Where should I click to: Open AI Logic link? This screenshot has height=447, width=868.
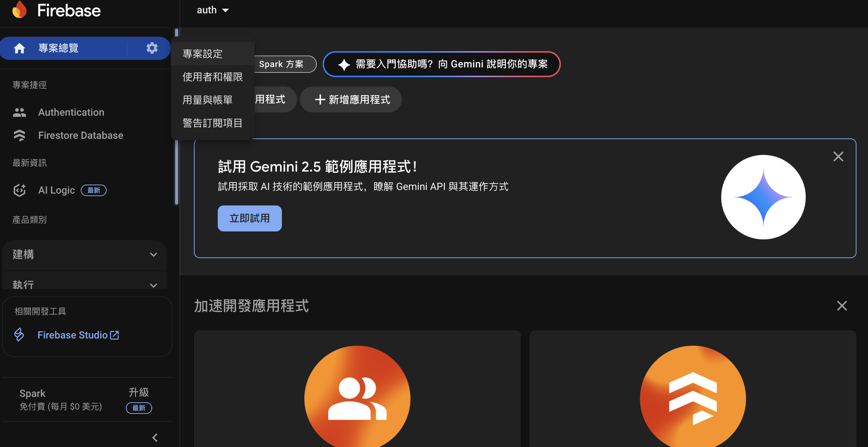click(x=57, y=190)
